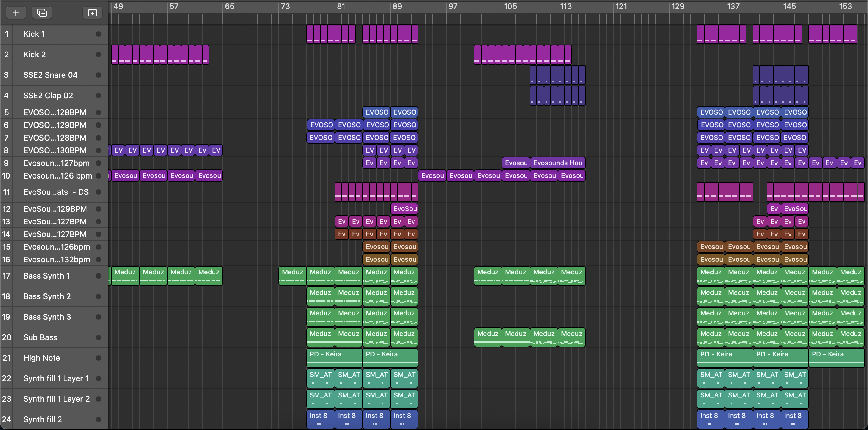Image resolution: width=868 pixels, height=430 pixels.
Task: Toggle the High Note track dot indicator
Action: (98, 358)
